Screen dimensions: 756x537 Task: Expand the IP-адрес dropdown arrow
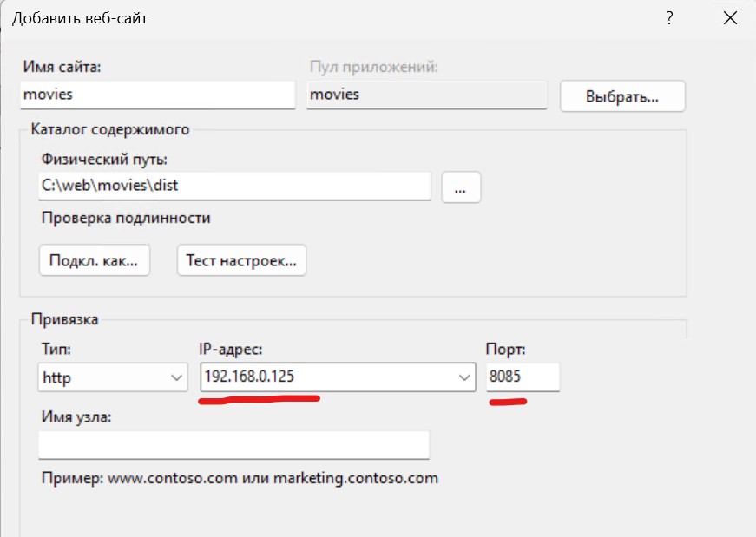coord(463,377)
